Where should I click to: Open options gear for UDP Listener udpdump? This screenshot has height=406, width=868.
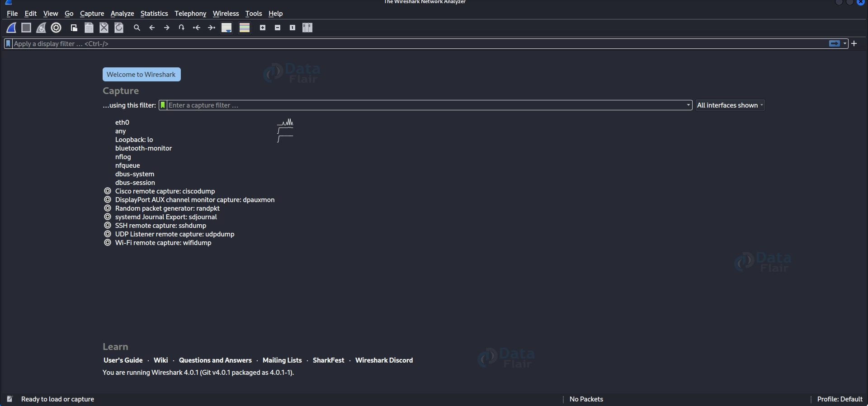point(108,234)
